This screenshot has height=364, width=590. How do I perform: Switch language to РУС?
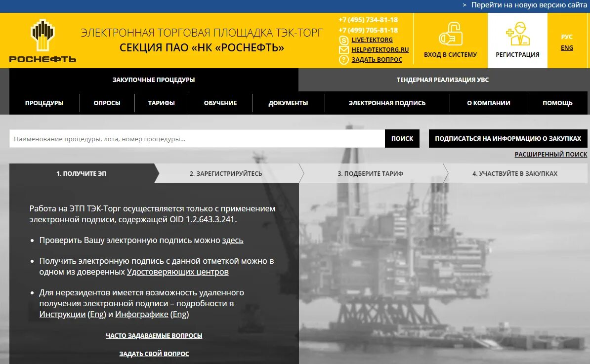567,37
